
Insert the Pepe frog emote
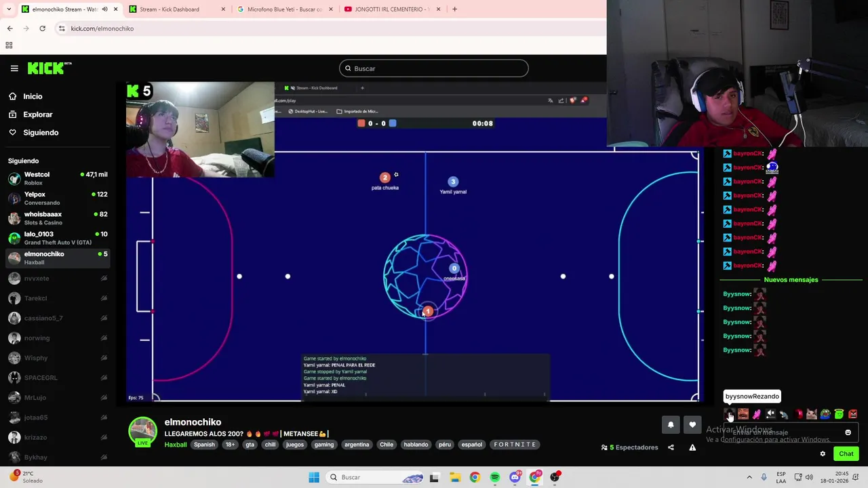[825, 413]
